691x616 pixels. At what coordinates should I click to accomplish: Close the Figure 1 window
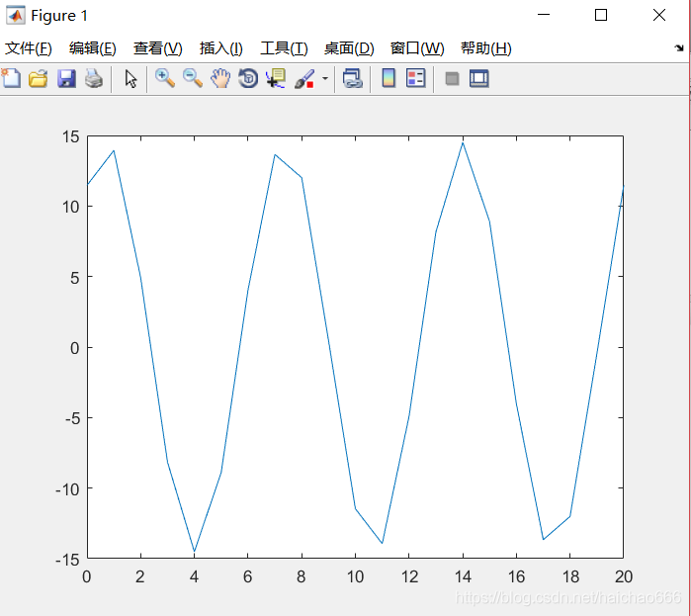[659, 15]
